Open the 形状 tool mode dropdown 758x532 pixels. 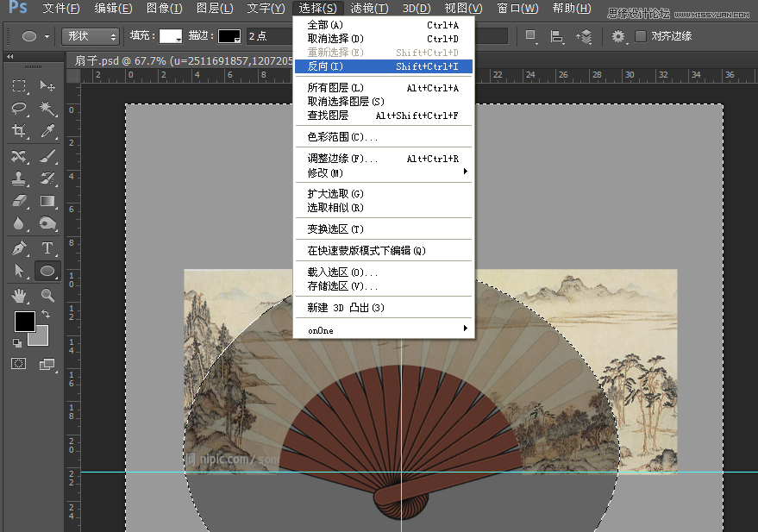tap(90, 37)
